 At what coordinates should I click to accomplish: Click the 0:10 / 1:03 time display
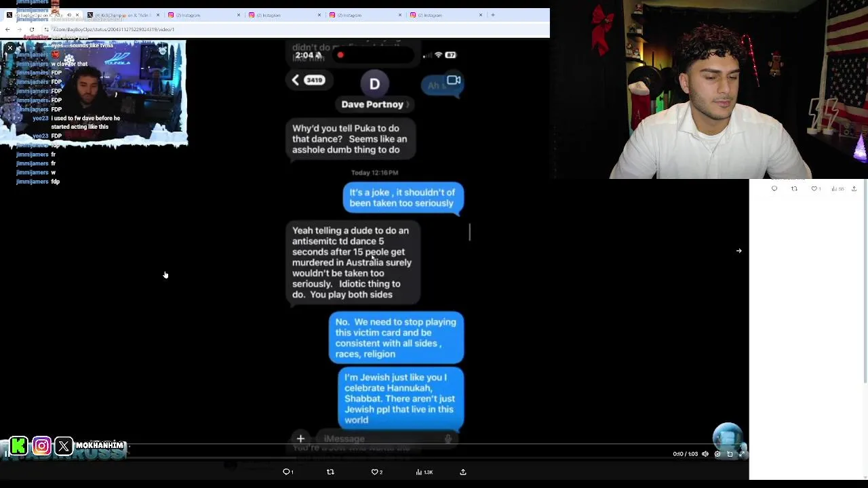point(685,454)
